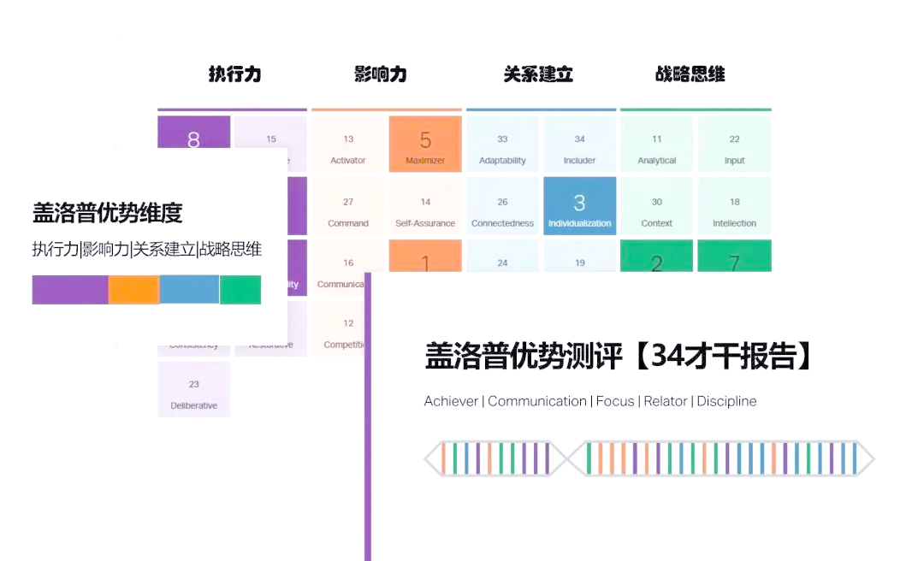
Task: Click the 盖洛普优势维度 card title
Action: tap(107, 213)
